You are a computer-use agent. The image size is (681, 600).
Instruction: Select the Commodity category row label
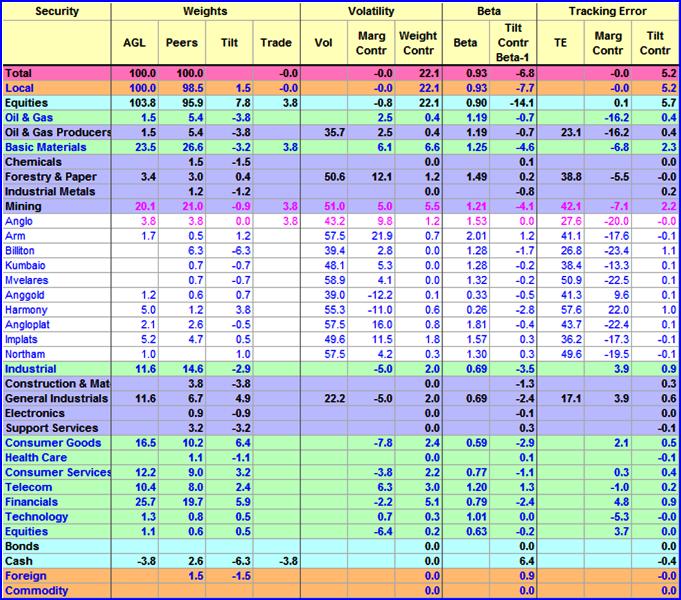36,591
